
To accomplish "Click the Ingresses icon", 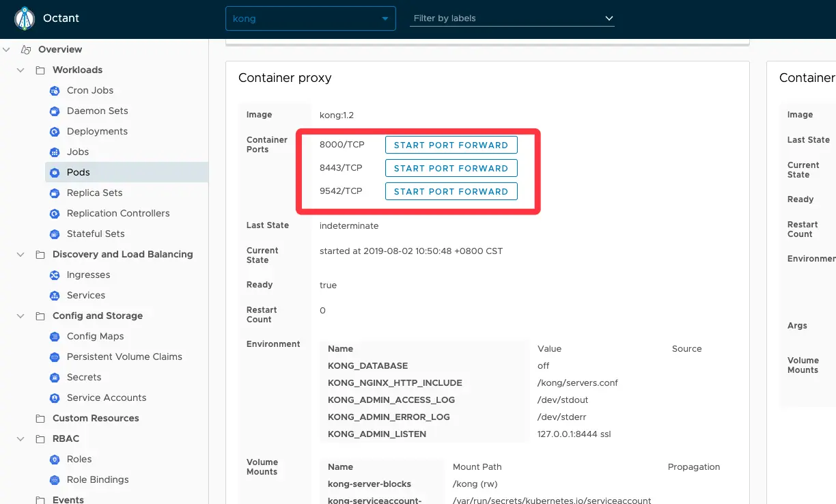I will point(55,275).
